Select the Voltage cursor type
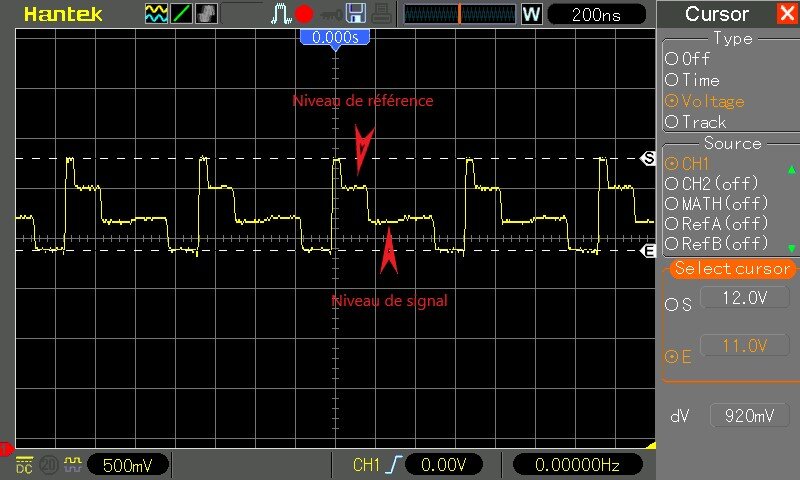Viewport: 800px width, 480px height. coord(705,101)
